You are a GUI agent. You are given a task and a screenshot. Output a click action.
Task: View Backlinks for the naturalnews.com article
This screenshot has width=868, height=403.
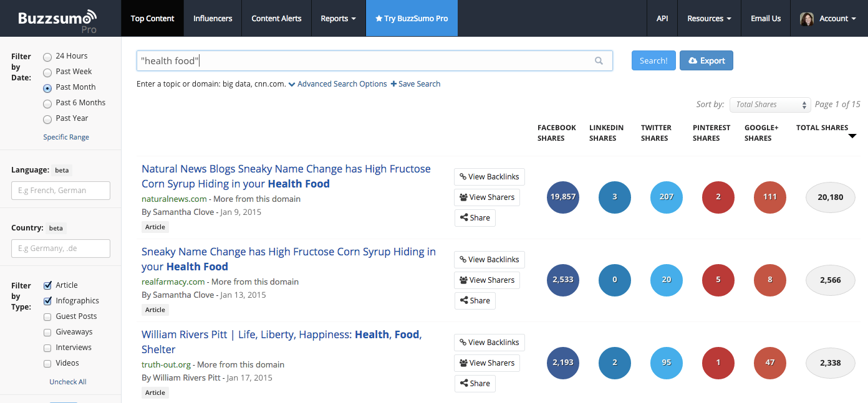tap(489, 177)
